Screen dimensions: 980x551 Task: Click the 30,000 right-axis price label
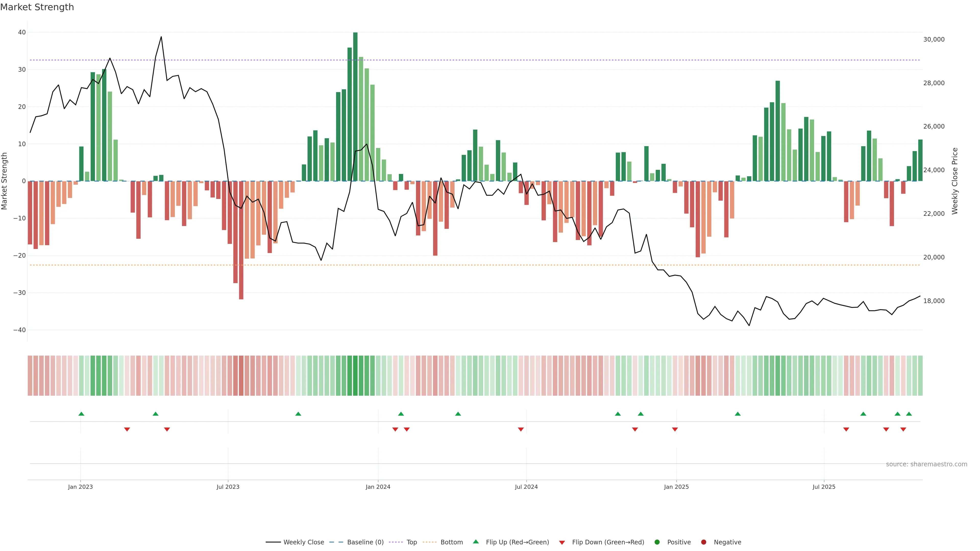tap(934, 40)
